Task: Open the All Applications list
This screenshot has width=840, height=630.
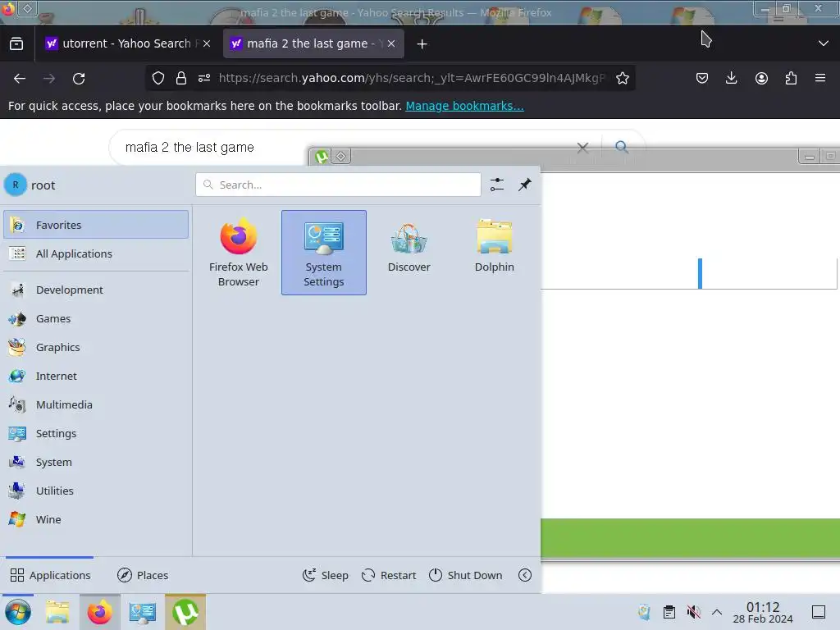Action: tap(96, 253)
